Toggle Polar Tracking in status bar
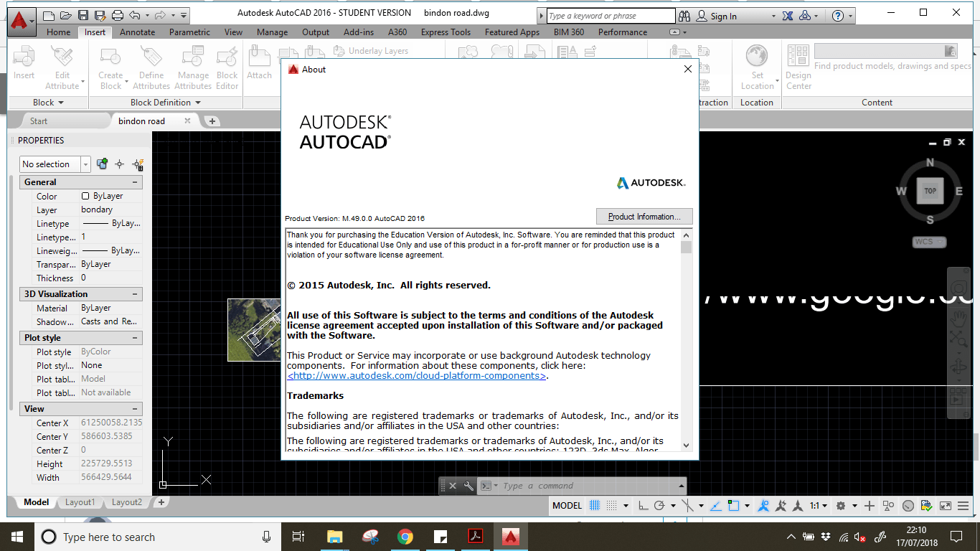This screenshot has width=980, height=551. (659, 505)
